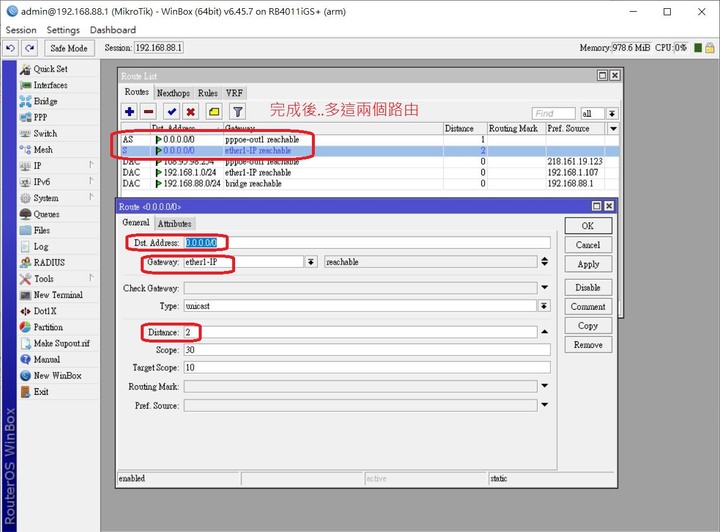
Task: Click gateway add/remove stepper arrows
Action: [x=545, y=262]
